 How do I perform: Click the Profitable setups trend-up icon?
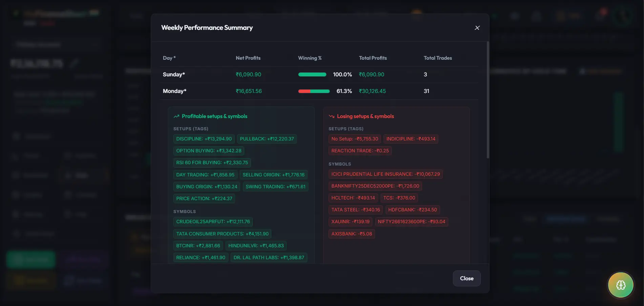point(176,116)
